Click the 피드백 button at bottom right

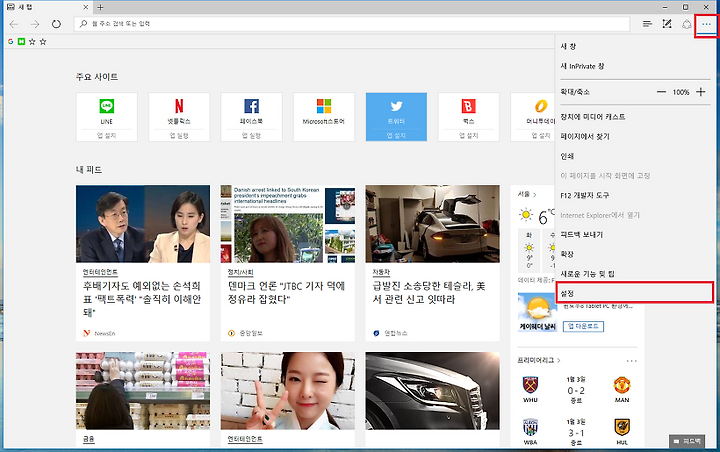[x=687, y=441]
